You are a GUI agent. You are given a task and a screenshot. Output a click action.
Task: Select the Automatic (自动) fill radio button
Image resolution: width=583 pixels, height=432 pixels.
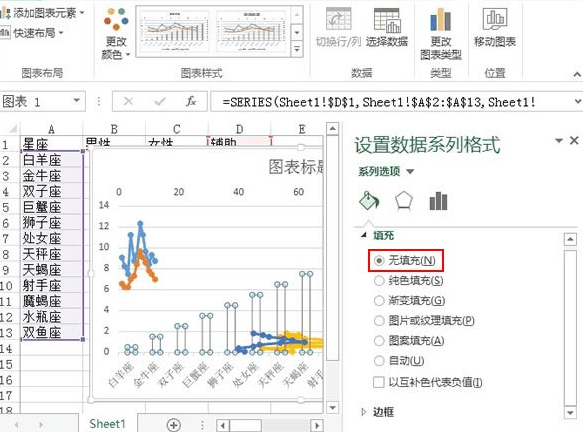(x=379, y=361)
